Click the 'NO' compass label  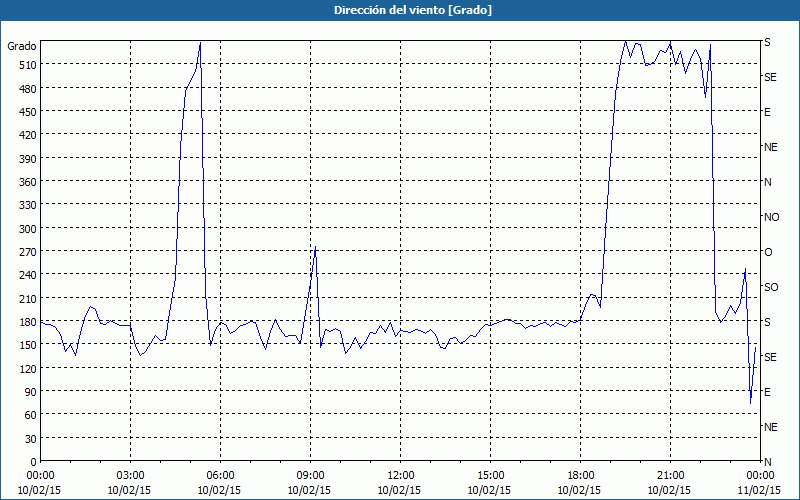tap(771, 217)
